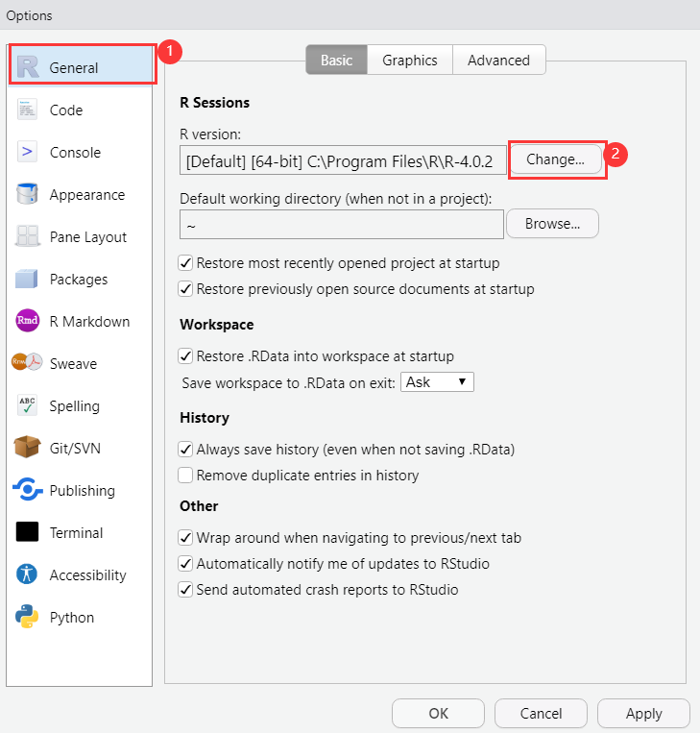Open the Terminal black square icon

27,532
